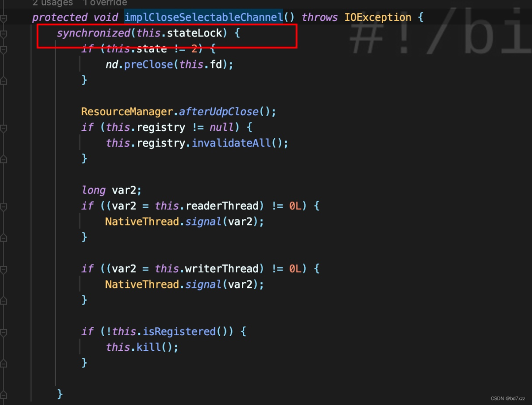
Task: Click the isRegistered method call
Action: coord(179,331)
